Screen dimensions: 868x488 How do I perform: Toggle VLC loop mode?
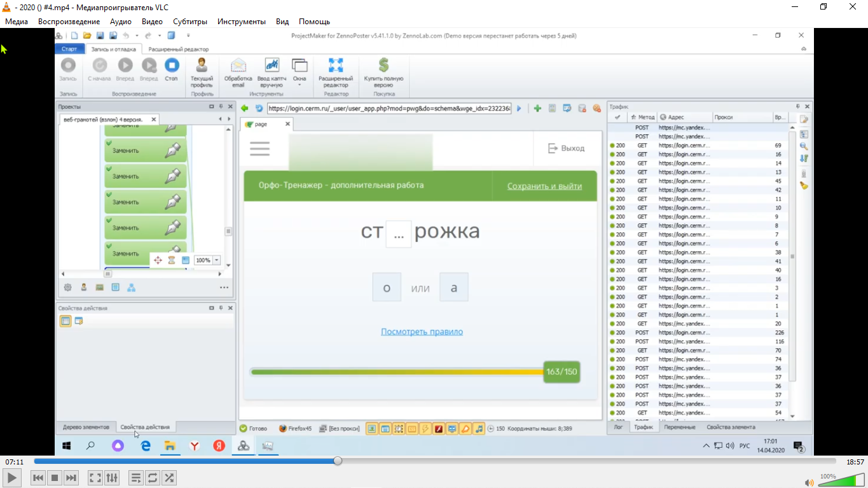tap(153, 477)
